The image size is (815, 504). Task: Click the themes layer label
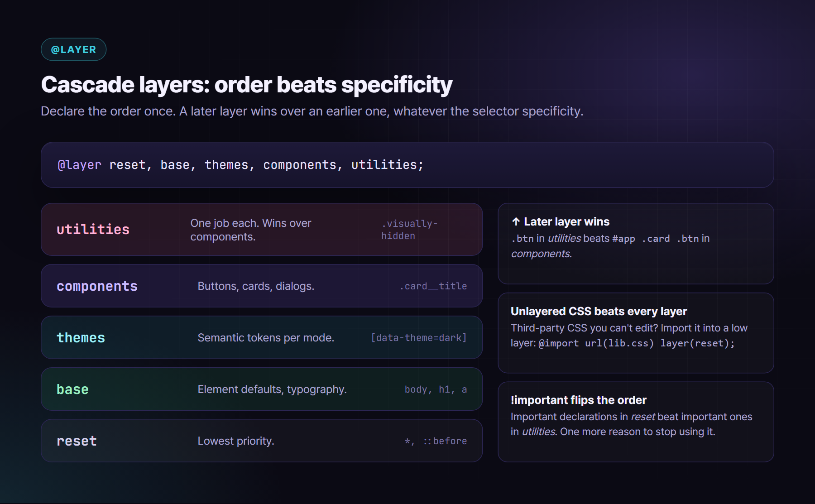(81, 338)
